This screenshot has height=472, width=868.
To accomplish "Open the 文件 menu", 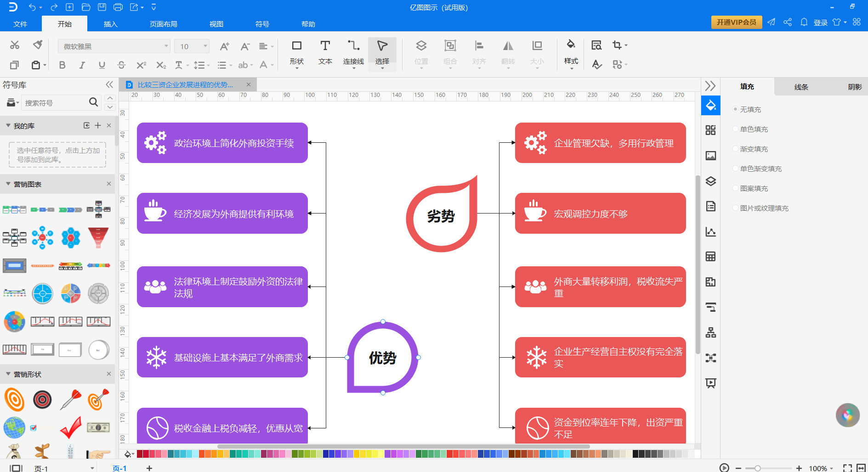I will [x=20, y=24].
